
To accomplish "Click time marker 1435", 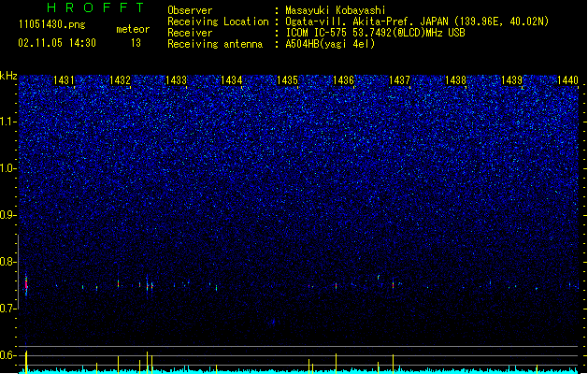I will 288,79.
